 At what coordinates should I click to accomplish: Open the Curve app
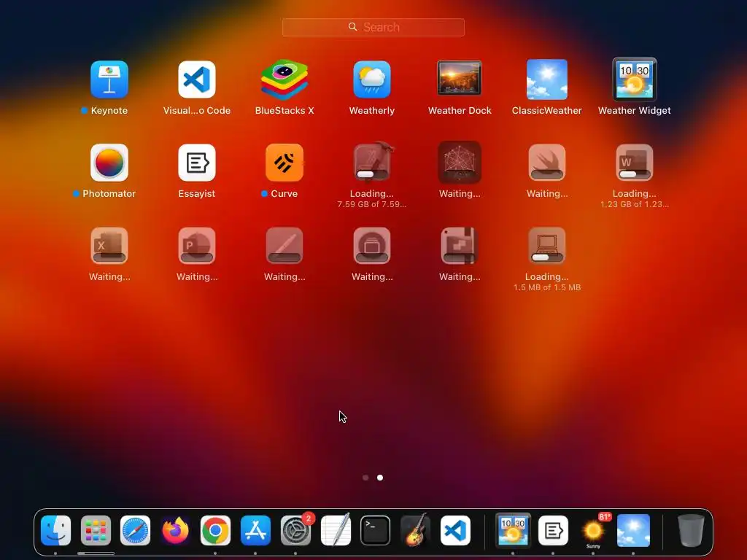point(285,163)
